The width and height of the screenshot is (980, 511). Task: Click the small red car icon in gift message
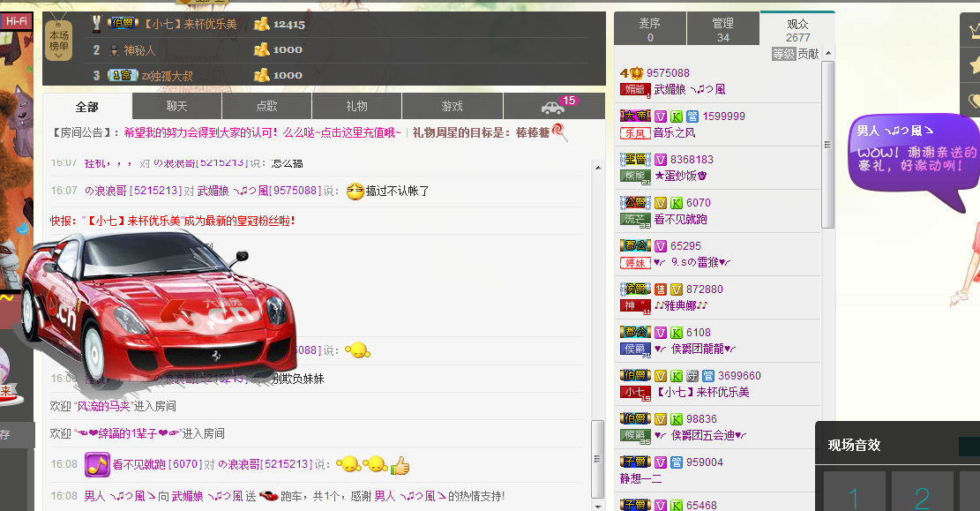pyautogui.click(x=268, y=495)
